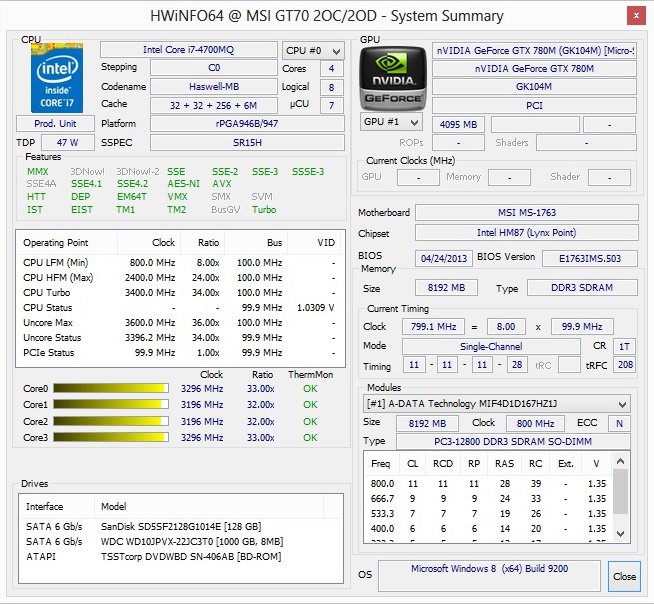Click the Model column header in Drives
The width and height of the screenshot is (654, 604).
[x=209, y=506]
